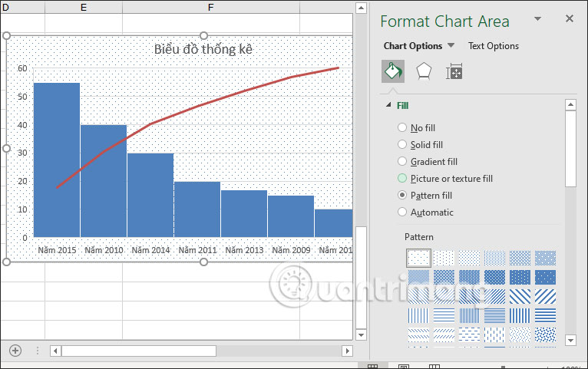Viewport: 588px width, 369px height.
Task: Click the Chart Options tab
Action: [x=412, y=46]
